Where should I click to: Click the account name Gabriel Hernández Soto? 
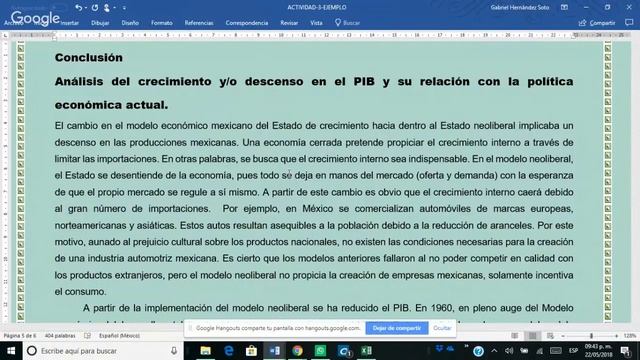click(520, 7)
